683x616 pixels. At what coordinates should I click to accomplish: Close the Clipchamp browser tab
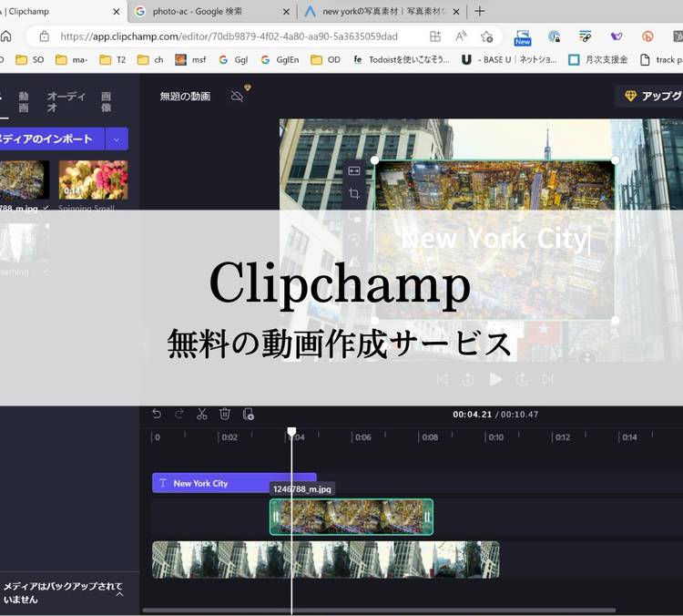pyautogui.click(x=117, y=12)
